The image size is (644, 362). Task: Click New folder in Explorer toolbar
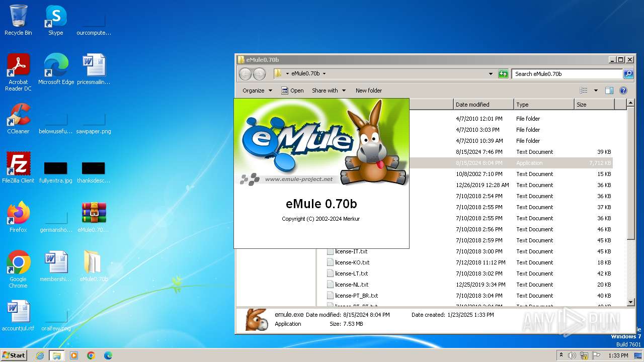pyautogui.click(x=369, y=90)
